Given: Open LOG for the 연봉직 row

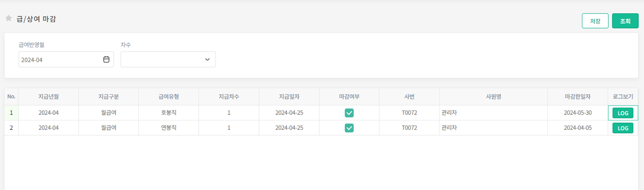Looking at the screenshot, I should pyautogui.click(x=623, y=128).
